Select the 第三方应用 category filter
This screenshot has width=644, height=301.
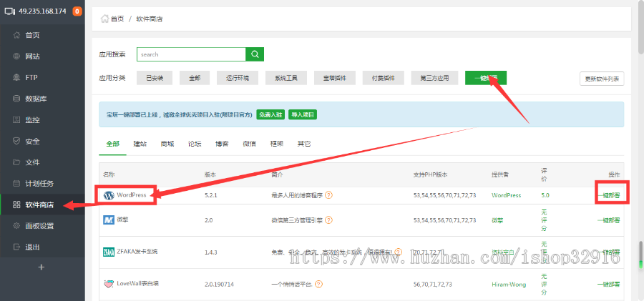click(x=434, y=78)
